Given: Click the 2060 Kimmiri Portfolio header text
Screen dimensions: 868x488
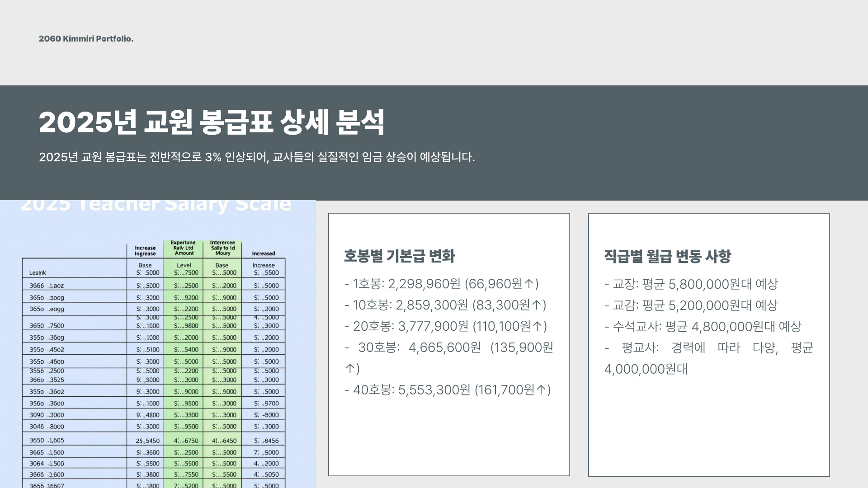Looking at the screenshot, I should coord(86,39).
